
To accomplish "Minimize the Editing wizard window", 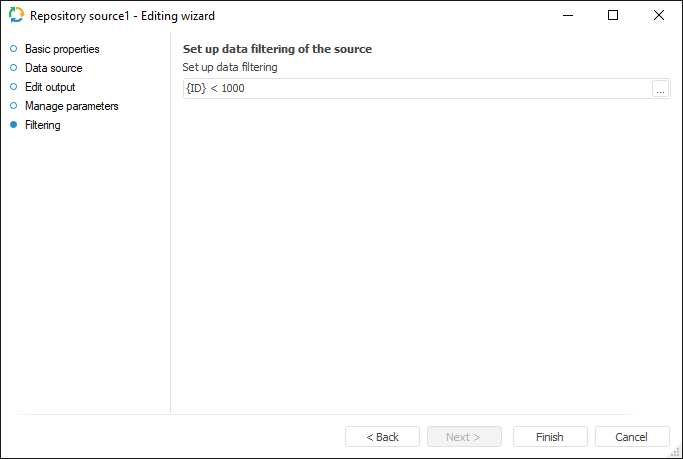I will tap(567, 16).
